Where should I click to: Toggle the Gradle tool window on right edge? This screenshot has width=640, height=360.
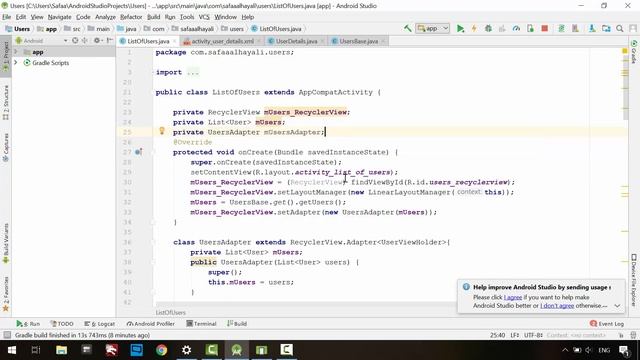point(634,52)
